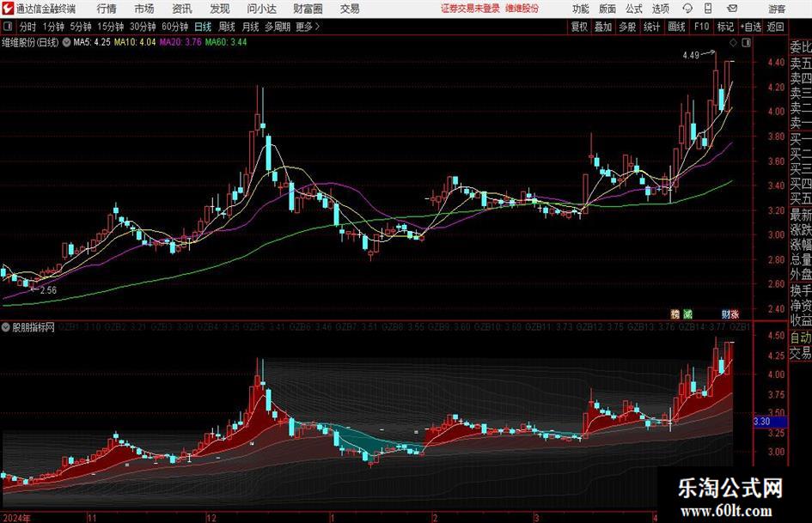812x523 pixels.
Task: Click the 统计 toolbar button
Action: tap(651, 27)
